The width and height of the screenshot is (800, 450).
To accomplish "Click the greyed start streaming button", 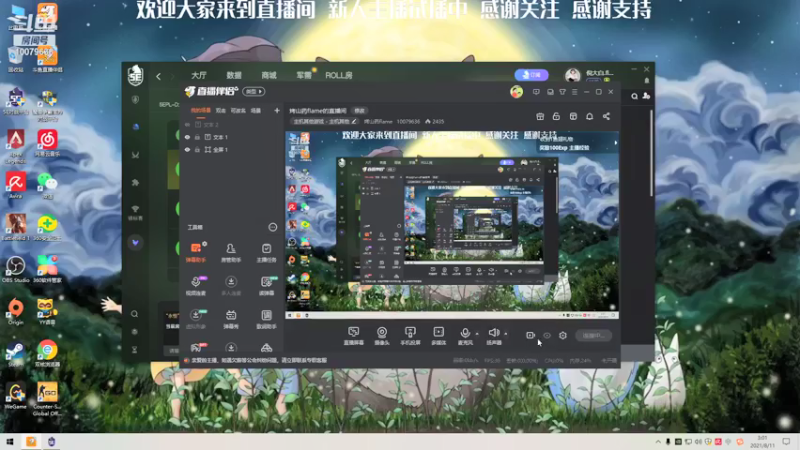I will click(x=593, y=335).
